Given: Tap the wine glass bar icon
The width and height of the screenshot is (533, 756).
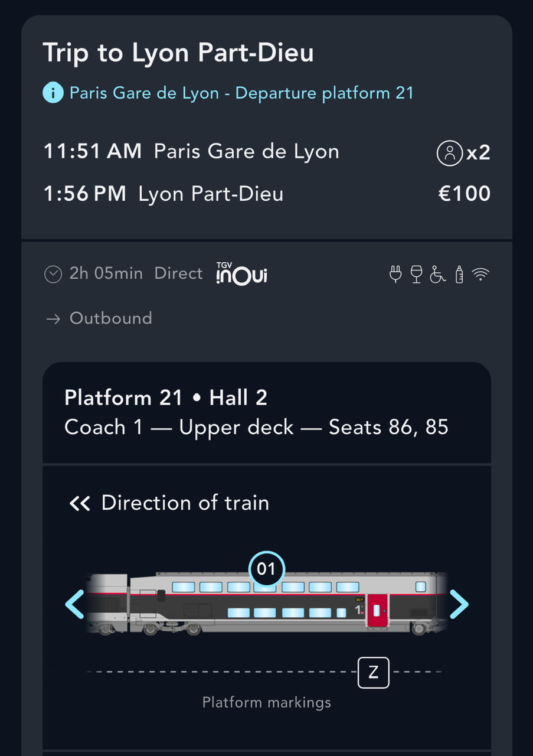Looking at the screenshot, I should (x=416, y=274).
